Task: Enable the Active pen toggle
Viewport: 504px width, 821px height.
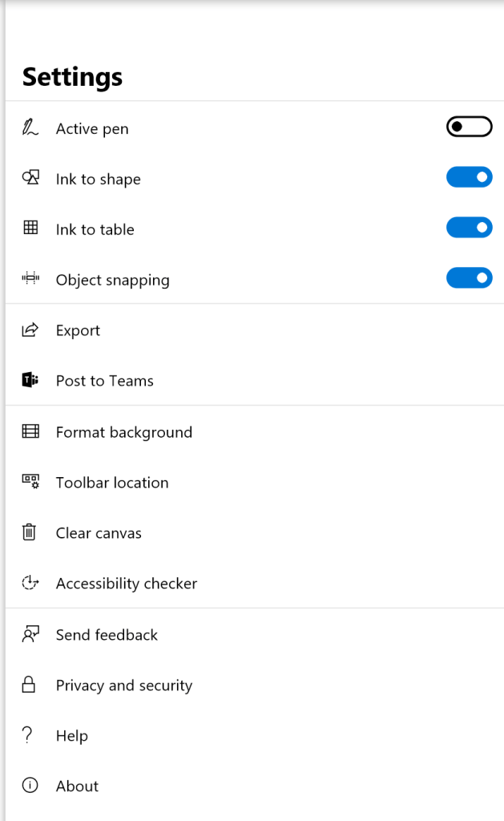Action: pos(469,127)
